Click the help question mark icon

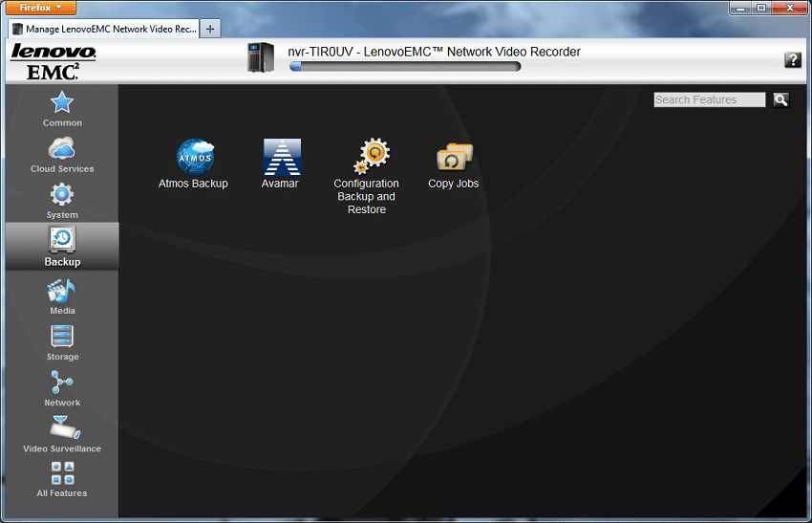point(792,59)
